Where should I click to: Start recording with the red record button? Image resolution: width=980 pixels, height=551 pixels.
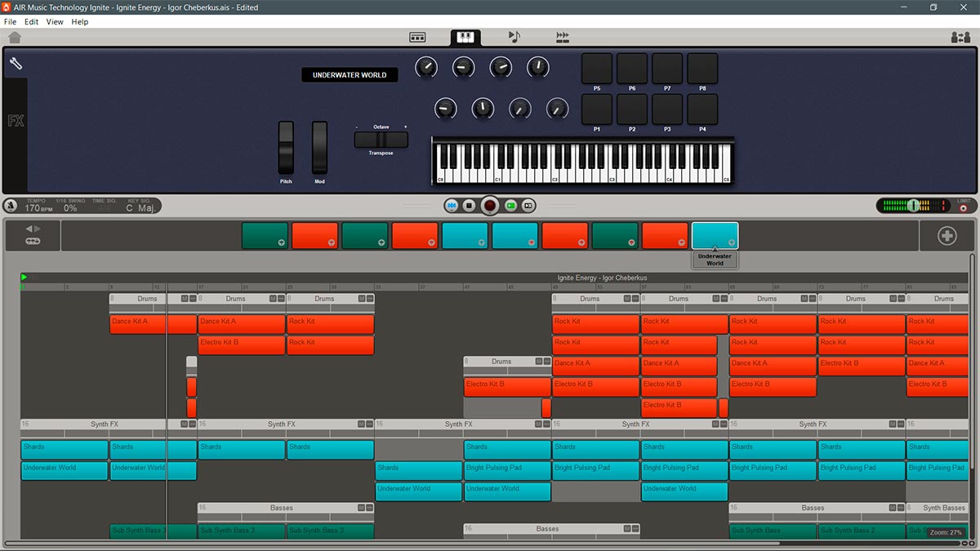pyautogui.click(x=490, y=206)
